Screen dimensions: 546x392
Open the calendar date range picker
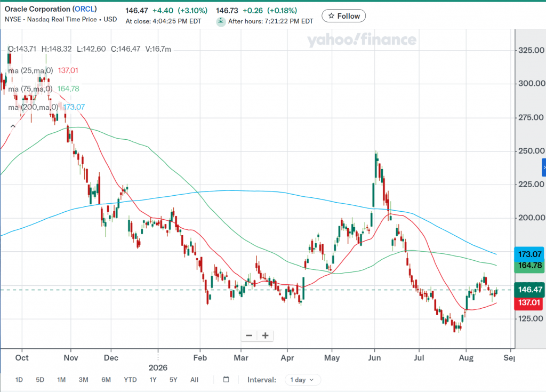pos(226,379)
